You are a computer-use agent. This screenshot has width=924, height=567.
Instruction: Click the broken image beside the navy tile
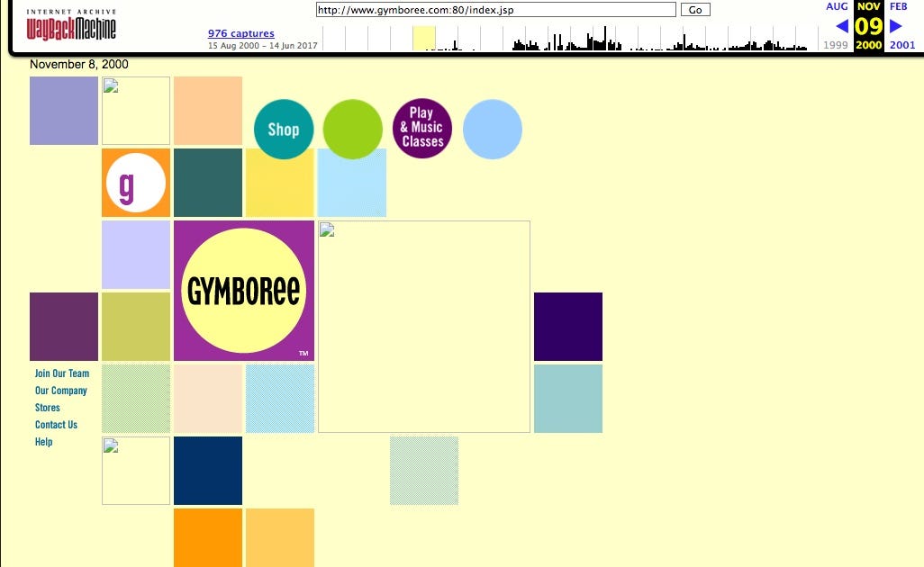pos(136,471)
